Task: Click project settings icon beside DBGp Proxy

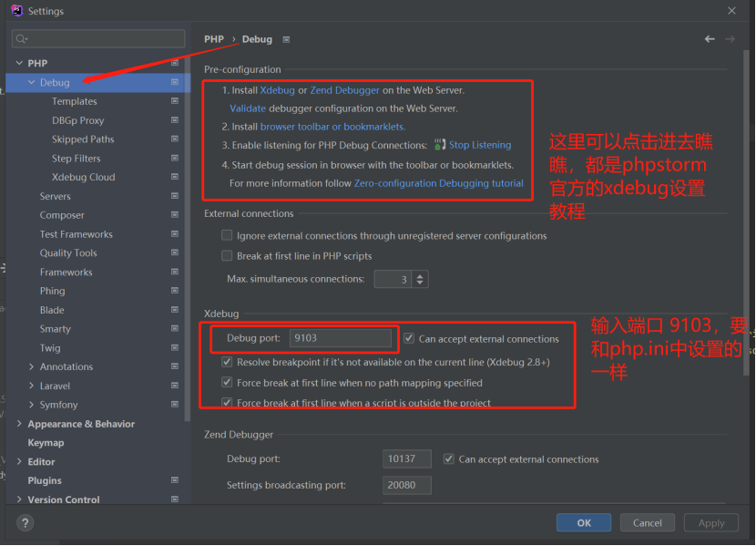Action: [175, 120]
